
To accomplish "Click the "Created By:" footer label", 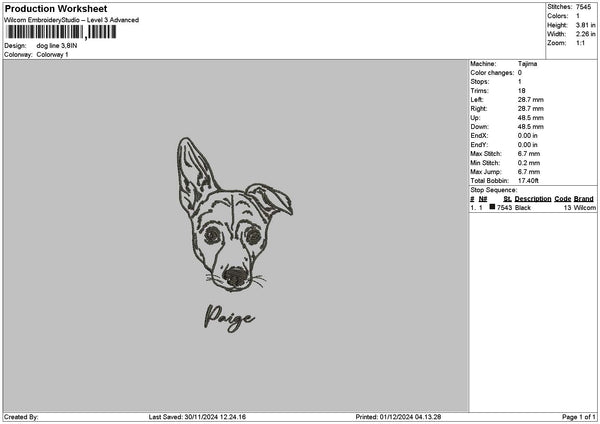I will point(21,417).
